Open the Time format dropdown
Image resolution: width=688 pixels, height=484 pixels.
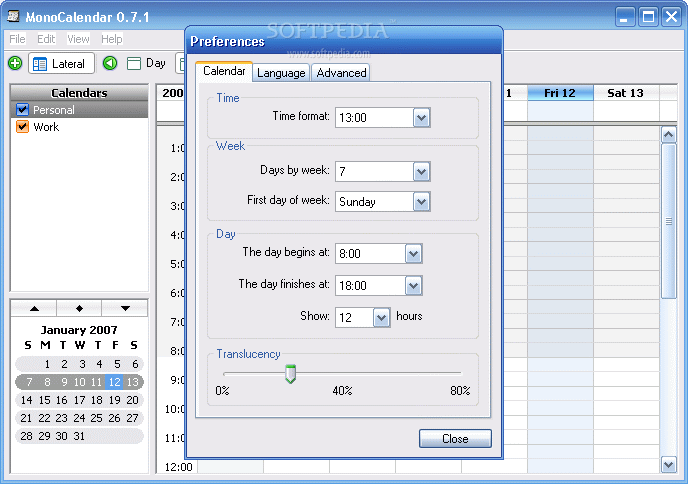point(421,118)
